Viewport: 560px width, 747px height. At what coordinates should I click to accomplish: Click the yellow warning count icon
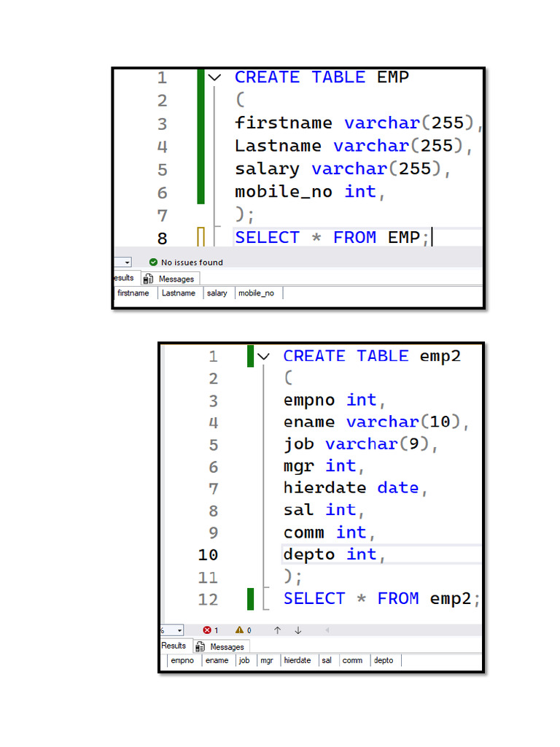pos(239,630)
